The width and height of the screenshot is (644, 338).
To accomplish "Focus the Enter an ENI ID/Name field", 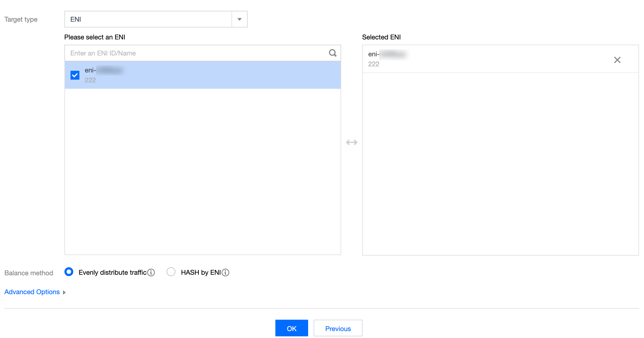I will [x=194, y=53].
